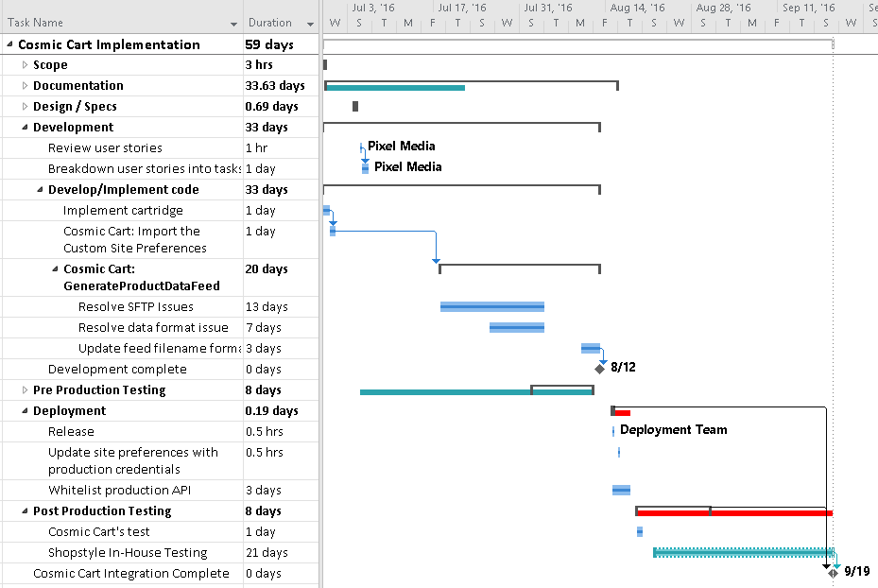Select the Duration column header
878x588 pixels.
point(281,23)
